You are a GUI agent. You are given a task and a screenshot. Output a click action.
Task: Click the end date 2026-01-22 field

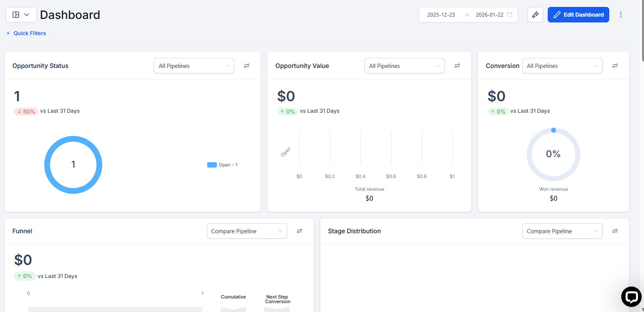[x=489, y=15]
